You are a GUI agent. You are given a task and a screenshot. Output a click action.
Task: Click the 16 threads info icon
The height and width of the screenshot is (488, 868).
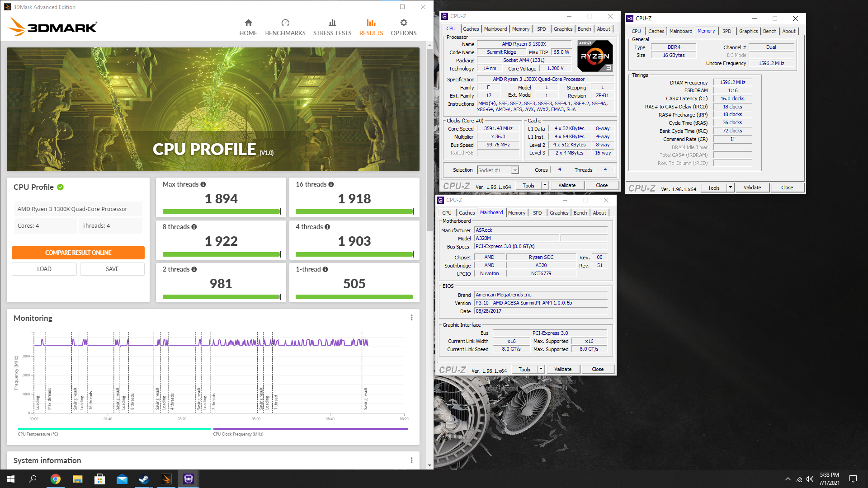[x=331, y=184]
